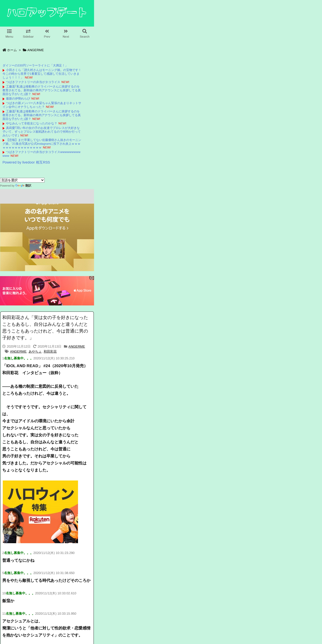
Task: Open the ANGERME breadcrumb link
Action: (x=36, y=50)
